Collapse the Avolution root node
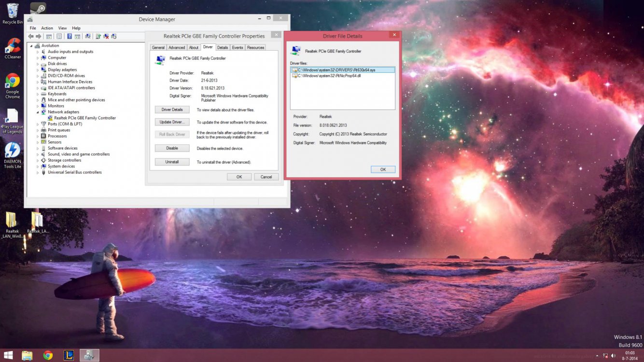The width and height of the screenshot is (644, 362). click(31, 46)
